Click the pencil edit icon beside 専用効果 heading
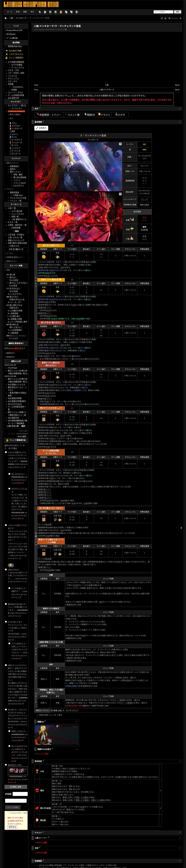This screenshot has width=186, height=868. click(43, 761)
